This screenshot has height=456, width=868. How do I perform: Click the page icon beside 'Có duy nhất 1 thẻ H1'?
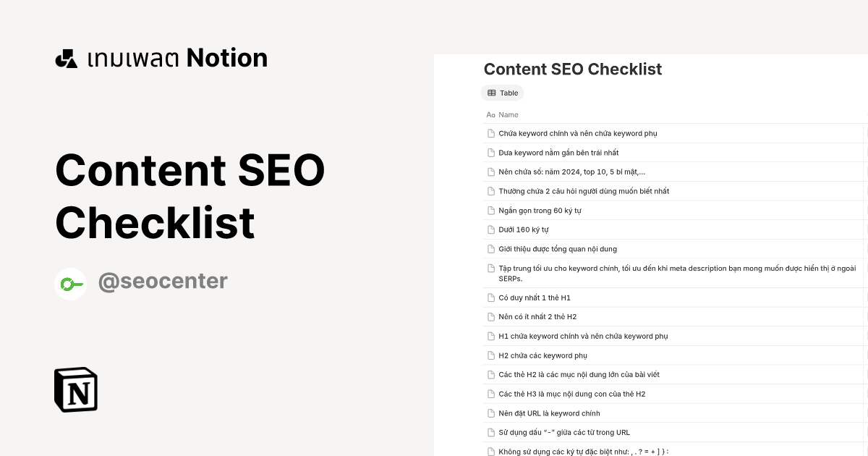[490, 297]
